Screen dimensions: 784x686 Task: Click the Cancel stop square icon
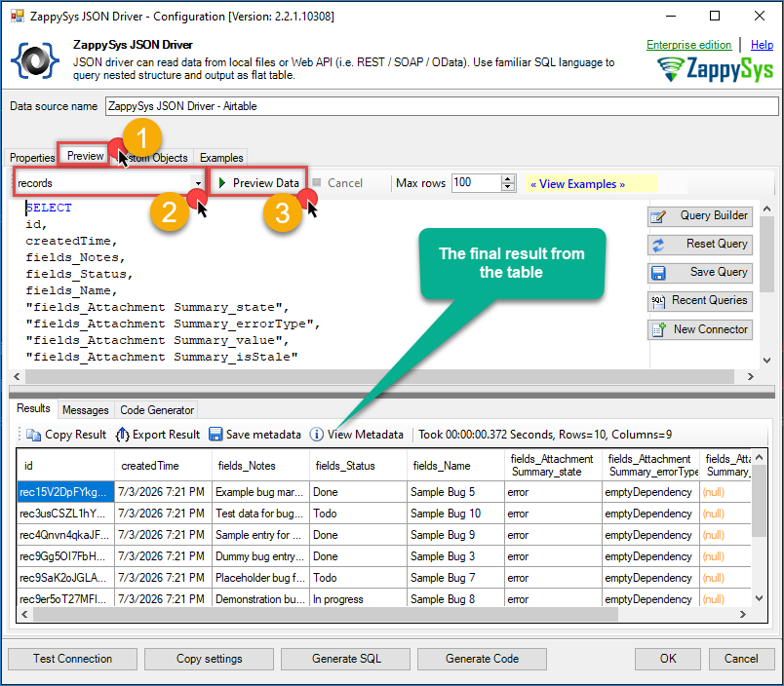(317, 182)
